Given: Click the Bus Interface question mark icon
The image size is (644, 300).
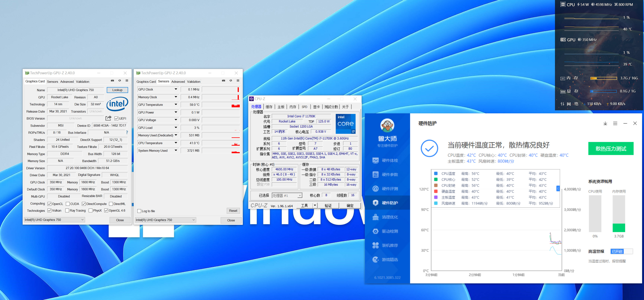Looking at the screenshot, I should (127, 132).
